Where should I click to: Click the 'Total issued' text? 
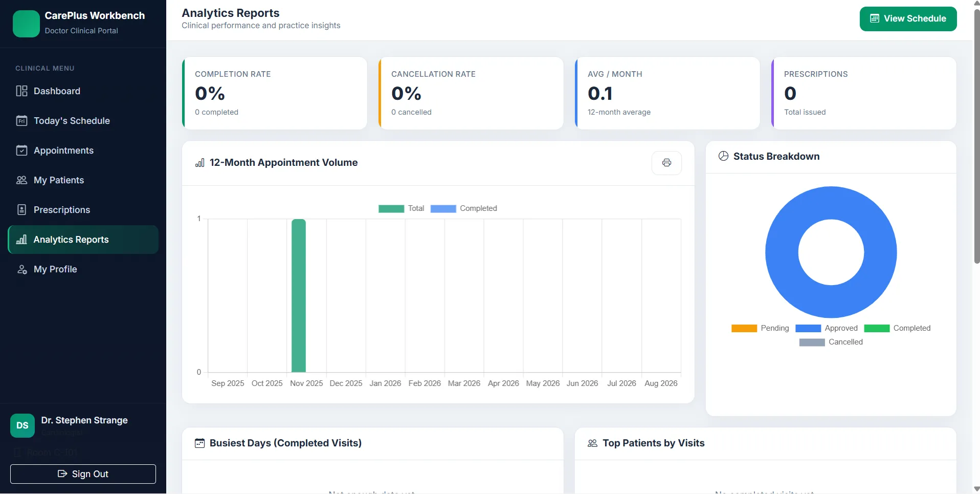(x=805, y=112)
